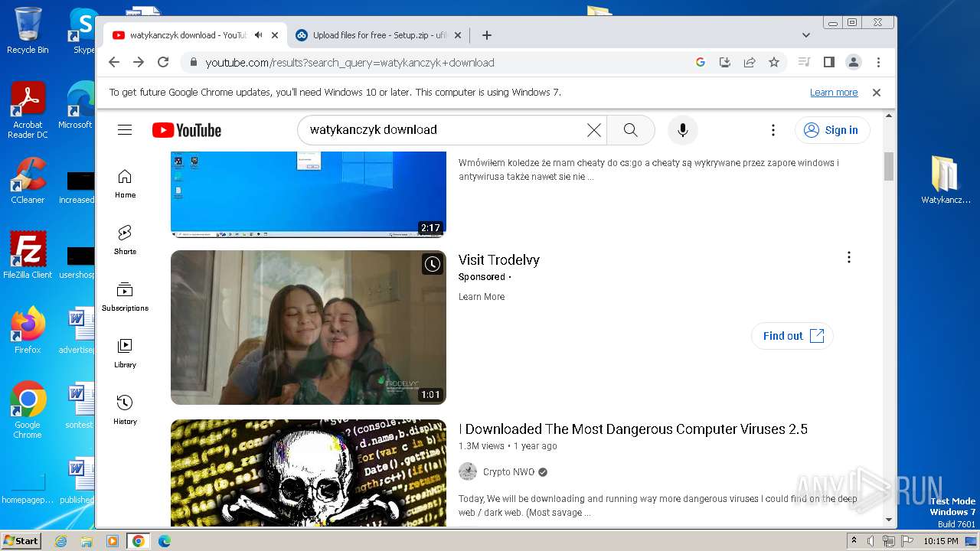
Task: Close the Upload files tab
Action: point(458,35)
